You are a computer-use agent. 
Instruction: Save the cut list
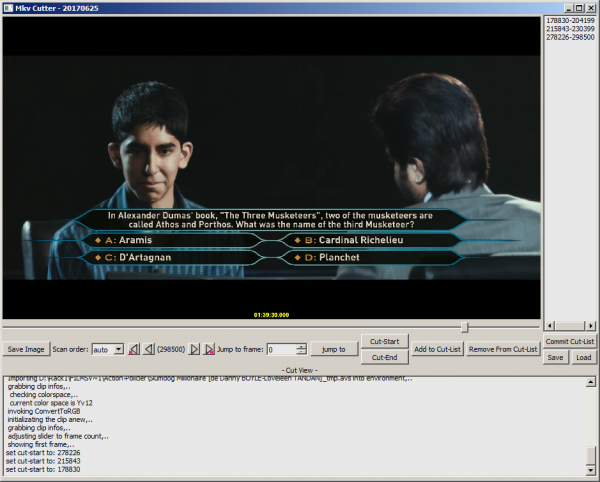pos(555,357)
